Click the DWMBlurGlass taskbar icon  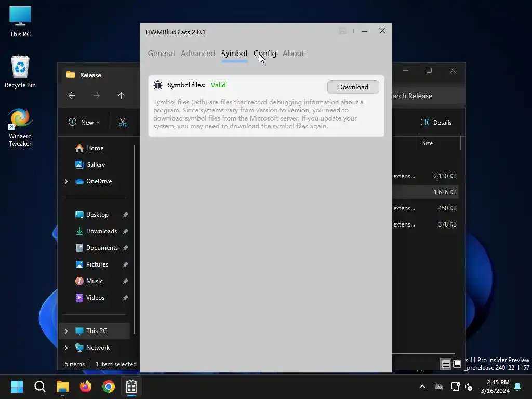131,387
